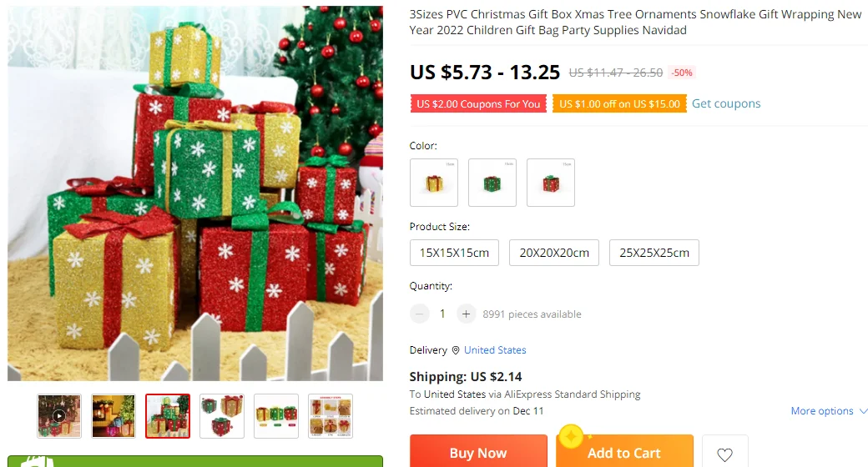Choose the red gift box color
Image resolution: width=868 pixels, height=467 pixels.
coord(551,183)
